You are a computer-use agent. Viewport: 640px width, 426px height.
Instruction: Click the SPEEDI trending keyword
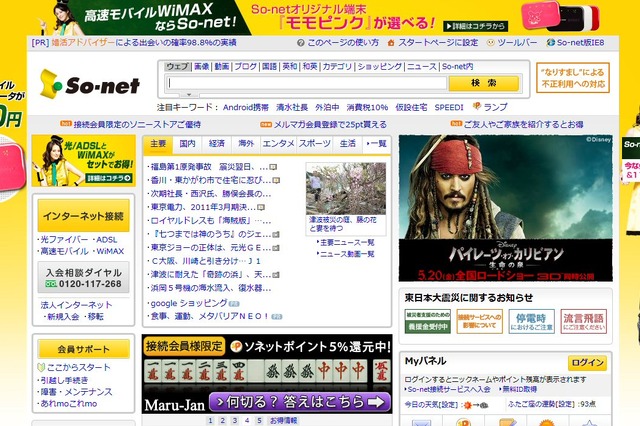click(449, 107)
